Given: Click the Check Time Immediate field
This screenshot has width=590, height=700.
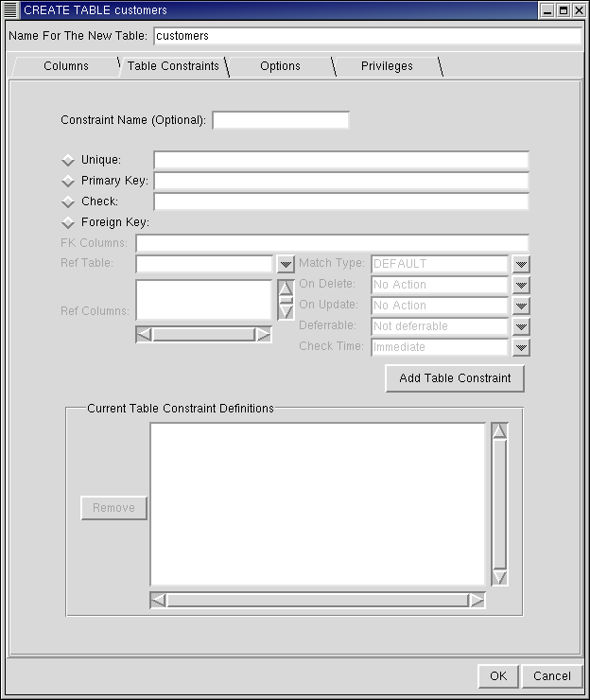Looking at the screenshot, I should [440, 347].
